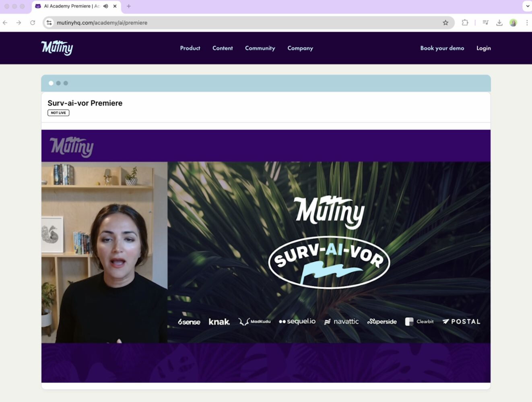Click the address bar URL field
The height and width of the screenshot is (402, 532).
point(249,23)
